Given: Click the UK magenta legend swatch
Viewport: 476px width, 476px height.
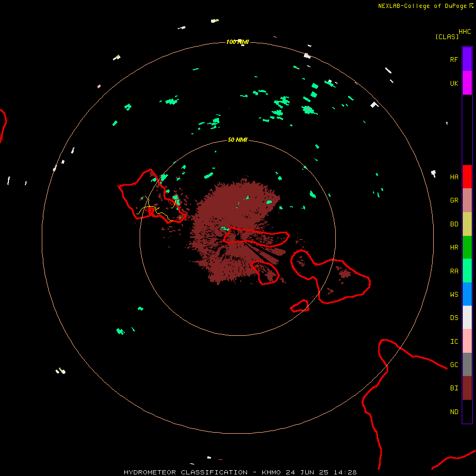Looking at the screenshot, I should point(467,83).
